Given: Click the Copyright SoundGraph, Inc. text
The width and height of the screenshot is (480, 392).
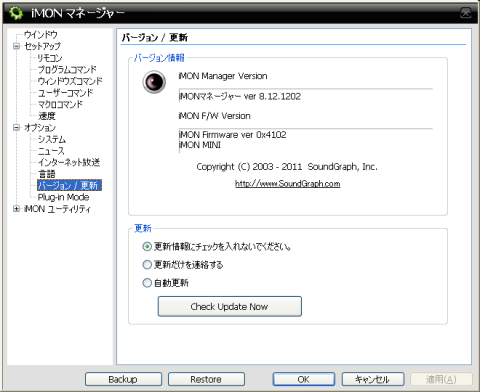Looking at the screenshot, I should pos(287,167).
